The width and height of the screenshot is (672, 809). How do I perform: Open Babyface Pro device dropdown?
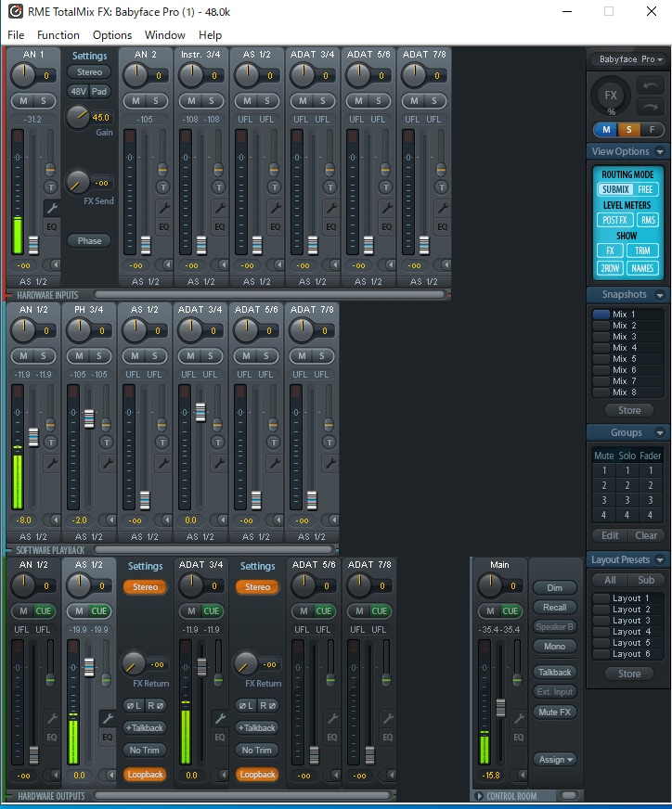(628, 58)
